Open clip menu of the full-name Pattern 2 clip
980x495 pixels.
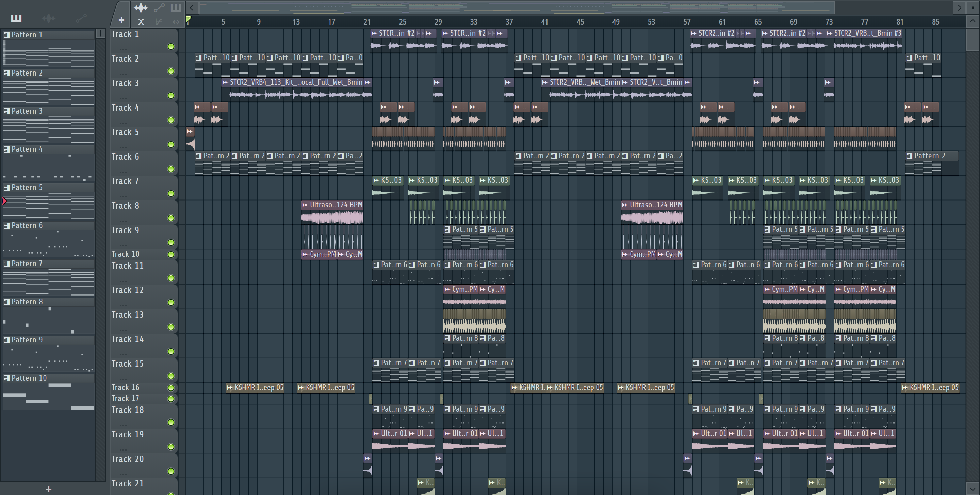[x=909, y=156]
